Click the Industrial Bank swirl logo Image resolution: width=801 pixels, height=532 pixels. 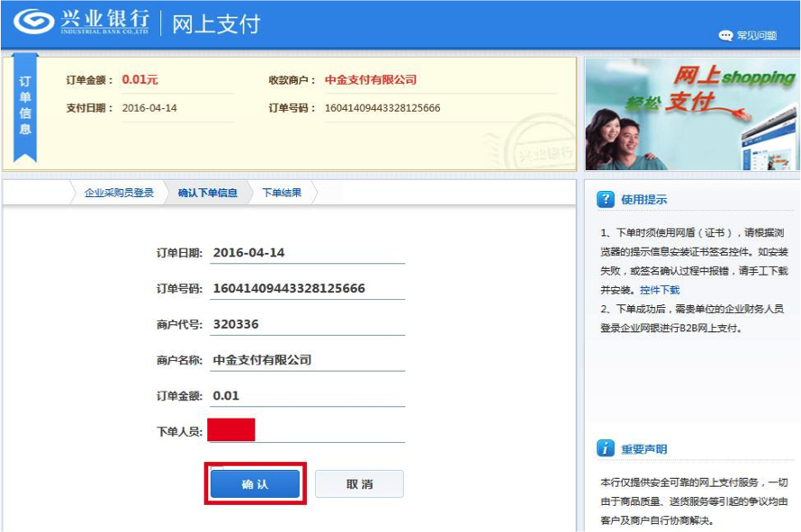tap(33, 22)
